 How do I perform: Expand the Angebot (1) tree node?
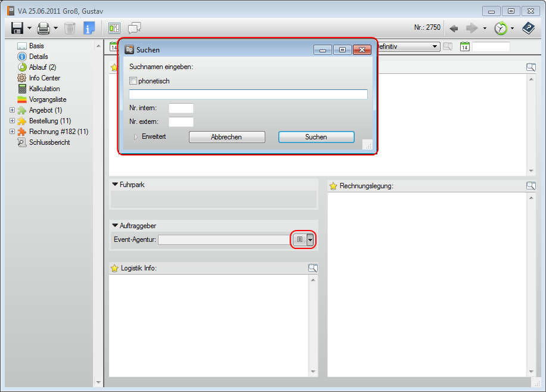pos(13,110)
